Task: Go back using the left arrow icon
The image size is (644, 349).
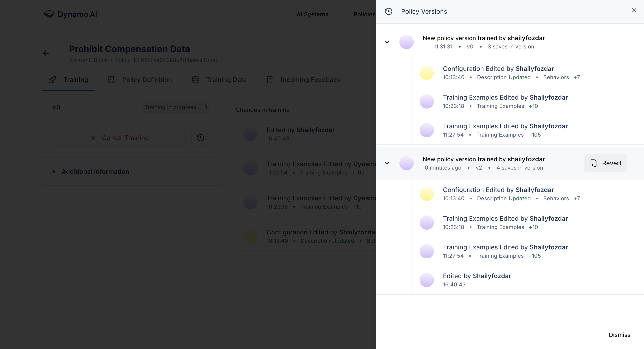Action: [x=46, y=53]
